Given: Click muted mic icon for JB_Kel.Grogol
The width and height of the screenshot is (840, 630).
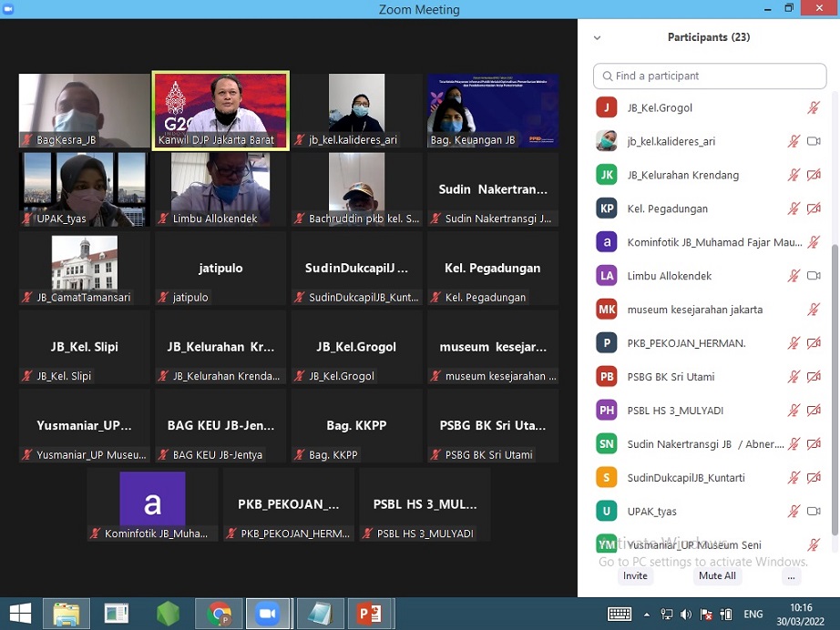Looking at the screenshot, I should (x=814, y=107).
